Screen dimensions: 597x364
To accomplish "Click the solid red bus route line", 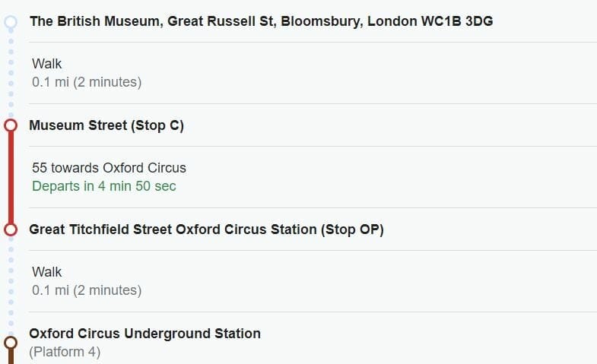I will (x=11, y=177).
